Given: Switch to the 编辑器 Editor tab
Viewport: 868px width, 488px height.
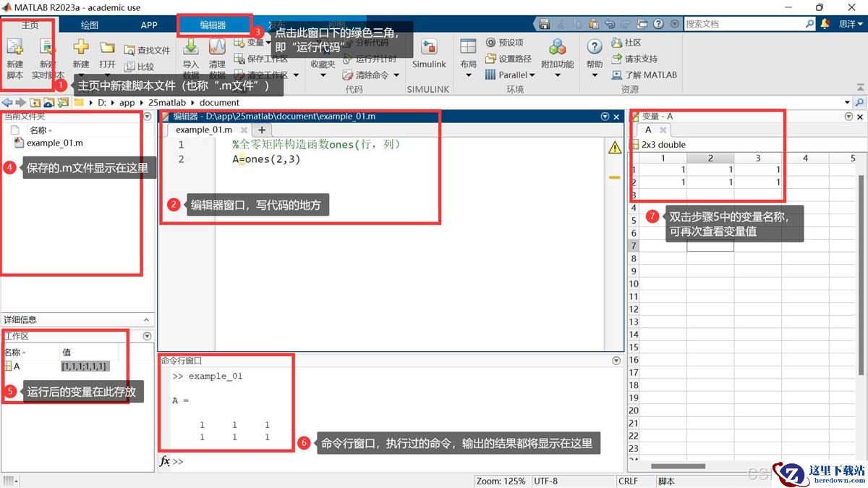Looking at the screenshot, I should pyautogui.click(x=213, y=25).
